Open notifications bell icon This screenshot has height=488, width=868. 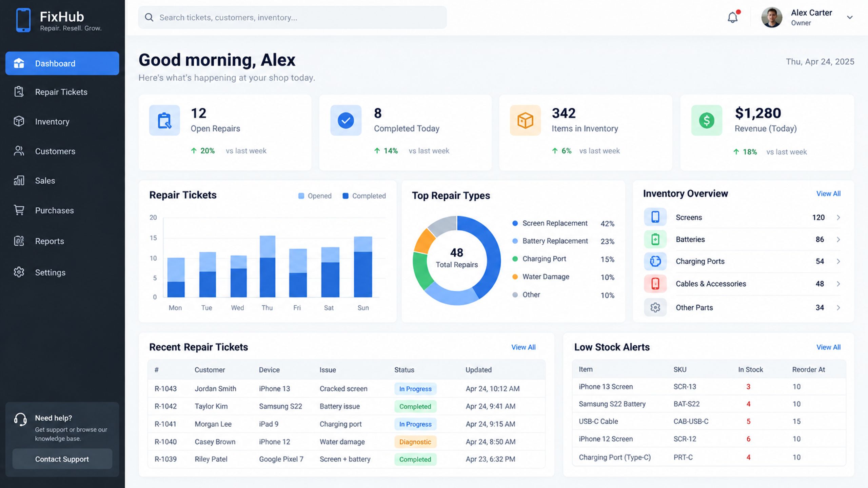point(733,17)
